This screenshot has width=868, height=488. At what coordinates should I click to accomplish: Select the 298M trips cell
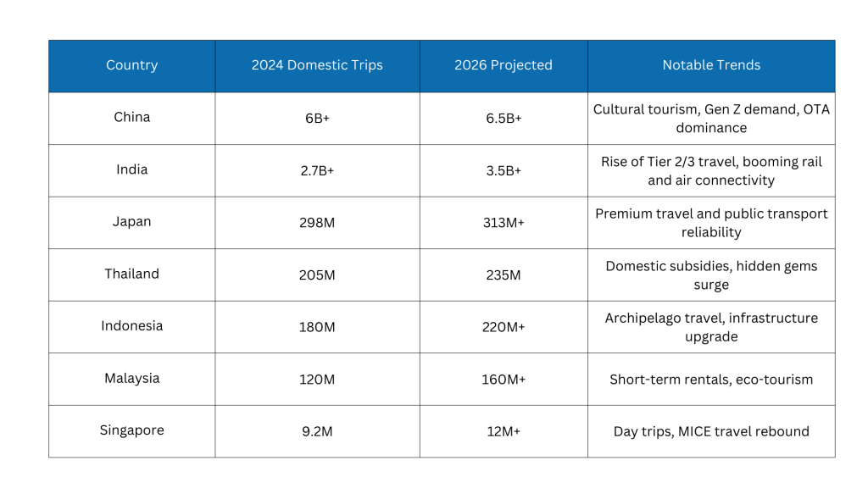pyautogui.click(x=317, y=223)
